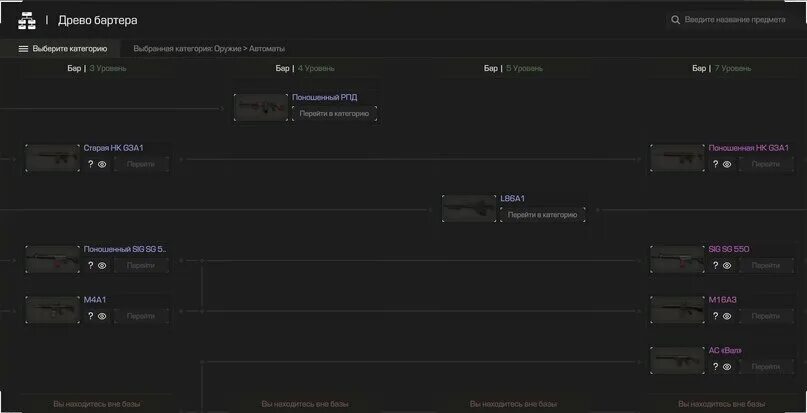Select the "Бар | 3 Уровень" column header
807x413 pixels.
click(97, 68)
